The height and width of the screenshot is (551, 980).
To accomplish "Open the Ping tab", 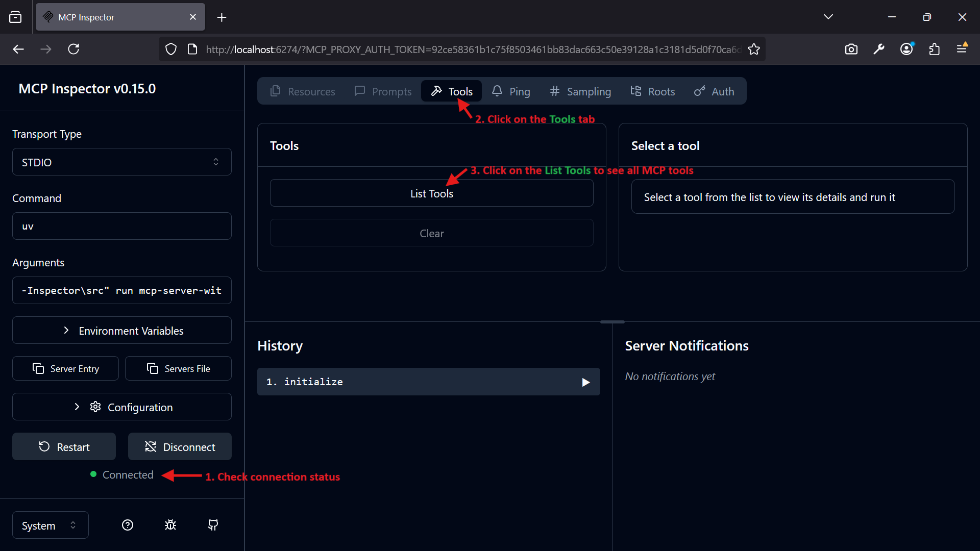I will 511,91.
